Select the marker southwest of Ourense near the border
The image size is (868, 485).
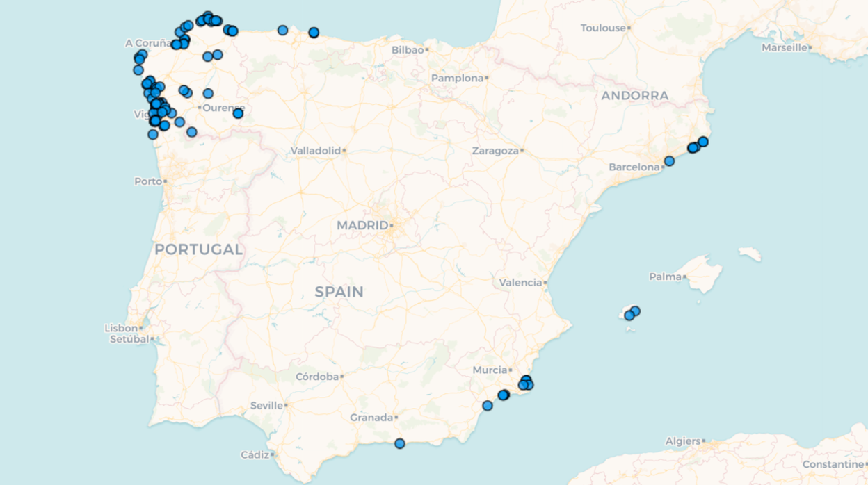point(192,132)
